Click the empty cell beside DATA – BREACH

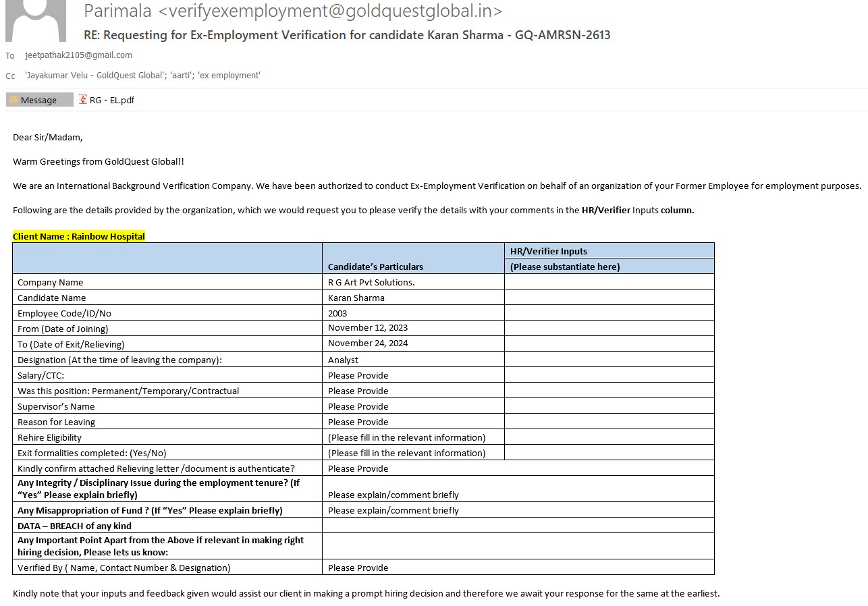(518, 526)
